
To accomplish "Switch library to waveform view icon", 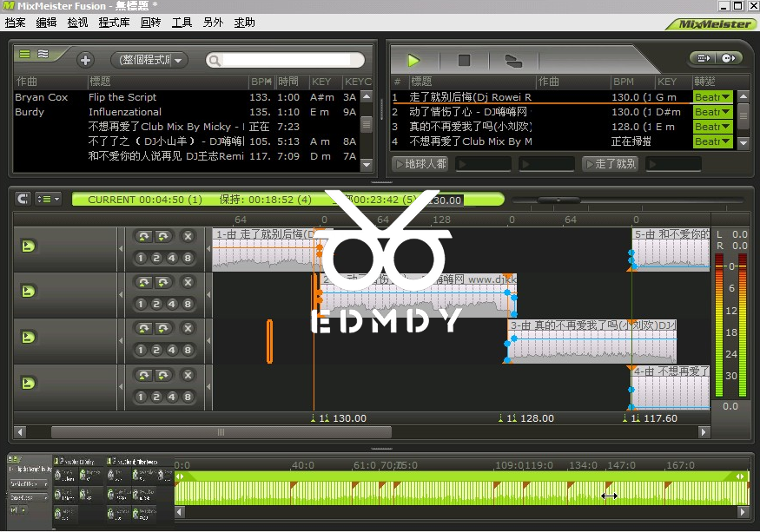I will coord(43,54).
